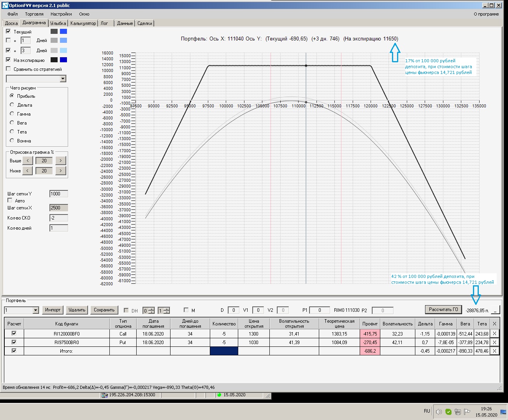The width and height of the screenshot is (508, 420).
Task: Open the strategy comparison dropdown
Action: tap(63, 79)
